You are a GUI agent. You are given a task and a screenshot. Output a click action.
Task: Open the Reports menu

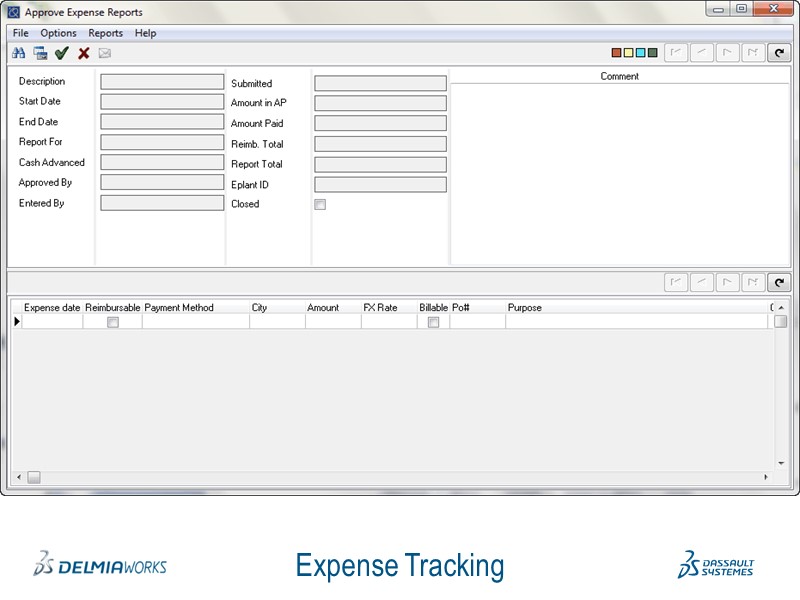pos(105,33)
